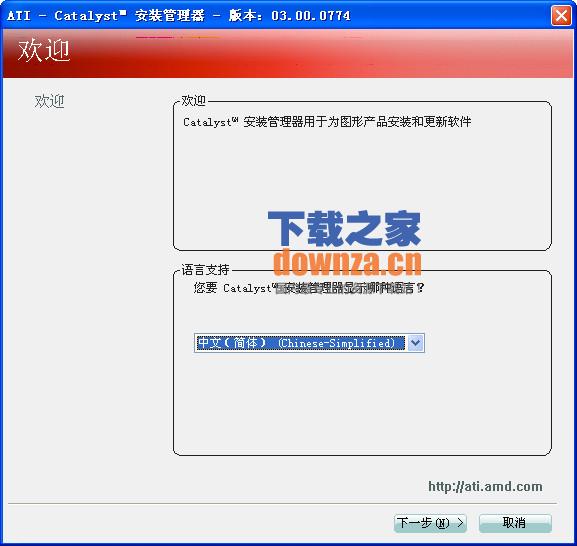
Task: Click the title bar version text 03.00.0774
Action: click(x=311, y=15)
